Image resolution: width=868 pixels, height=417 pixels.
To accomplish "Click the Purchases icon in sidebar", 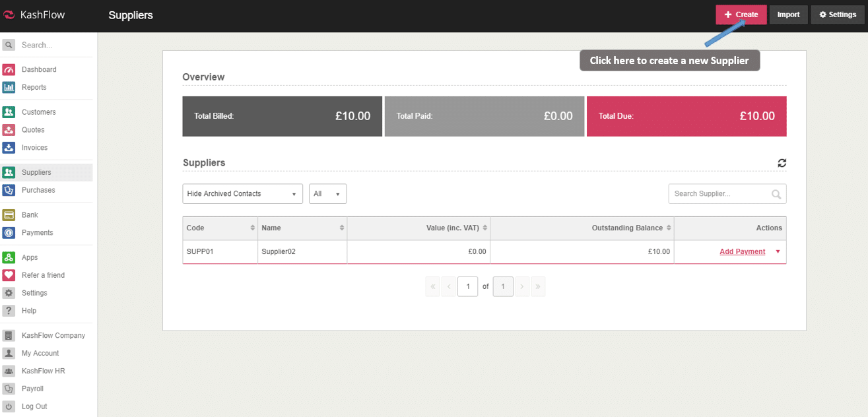I will [9, 190].
